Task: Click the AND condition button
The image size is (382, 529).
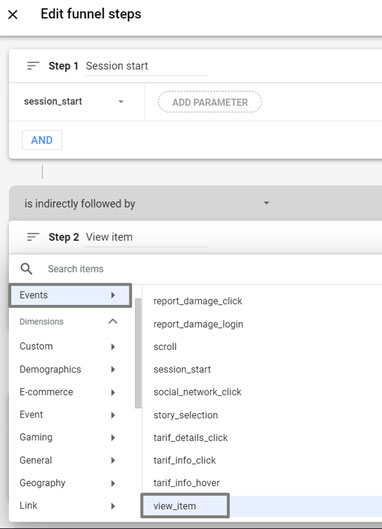Action: [42, 140]
